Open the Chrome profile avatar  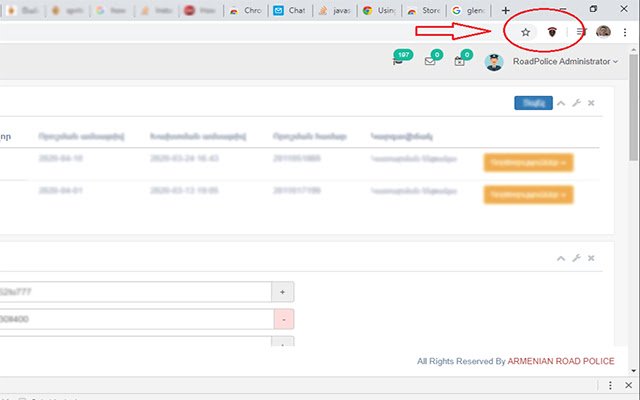click(x=603, y=31)
